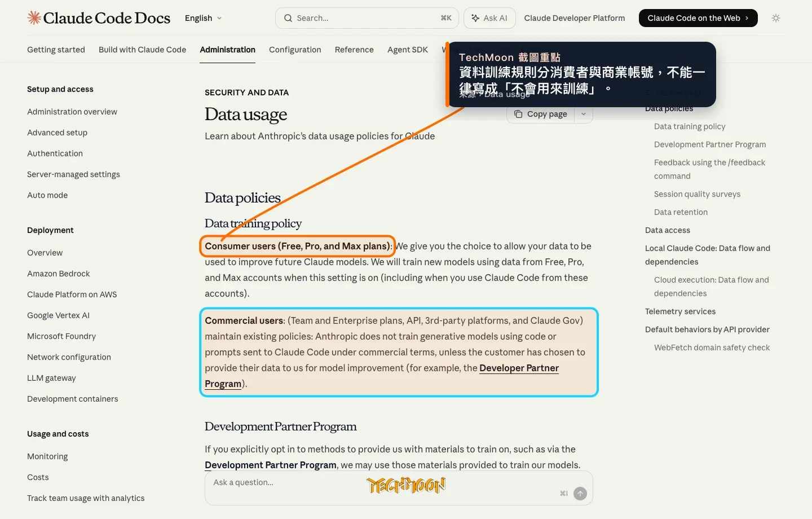812x519 pixels.
Task: Jump to Data access section
Action: 668,230
